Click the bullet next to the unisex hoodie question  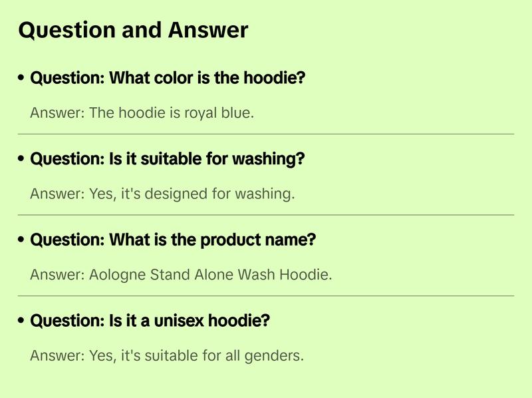21,321
